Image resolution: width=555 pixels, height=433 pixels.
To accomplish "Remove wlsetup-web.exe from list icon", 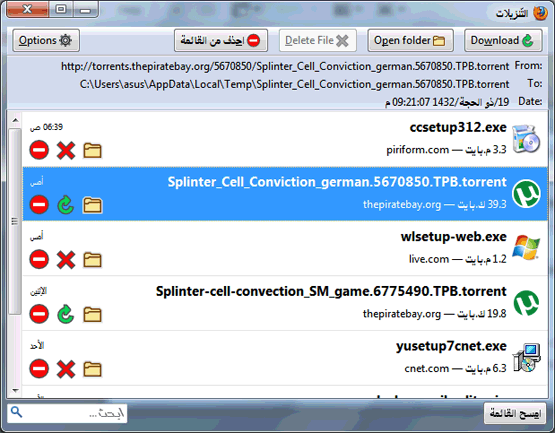I will 39,259.
